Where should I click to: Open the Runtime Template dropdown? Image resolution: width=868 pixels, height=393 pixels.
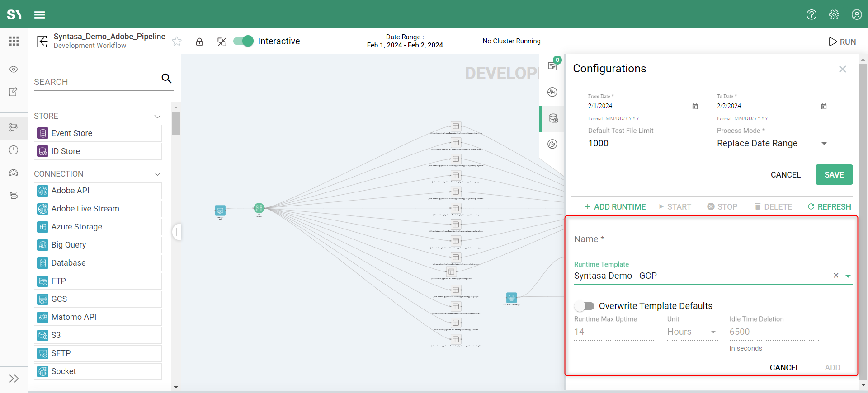[x=848, y=276]
